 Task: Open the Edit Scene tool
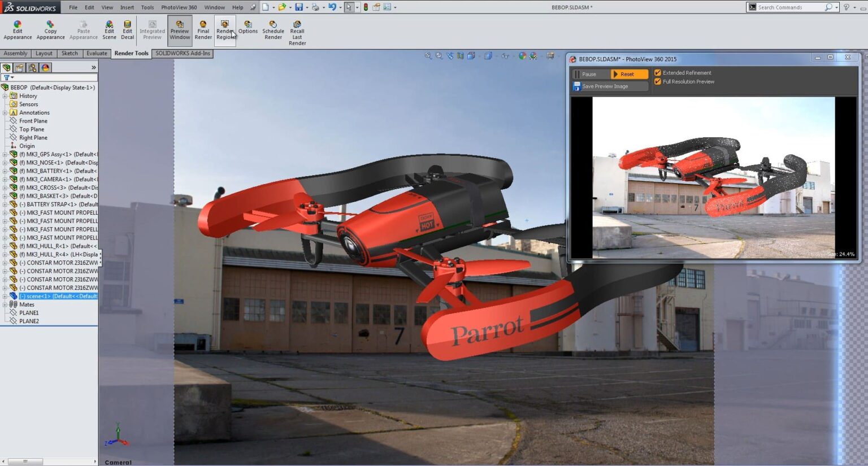pyautogui.click(x=109, y=30)
